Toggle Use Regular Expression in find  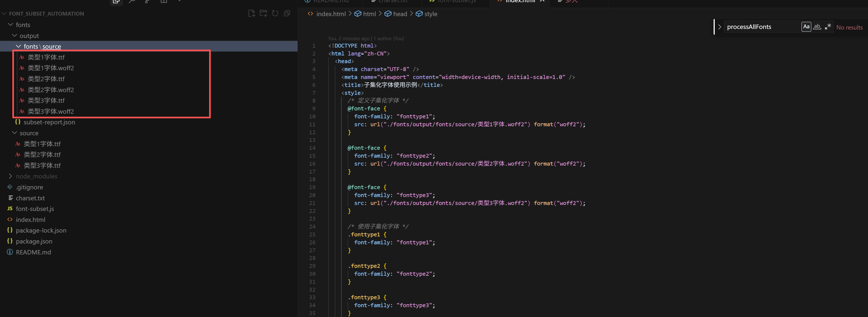828,27
